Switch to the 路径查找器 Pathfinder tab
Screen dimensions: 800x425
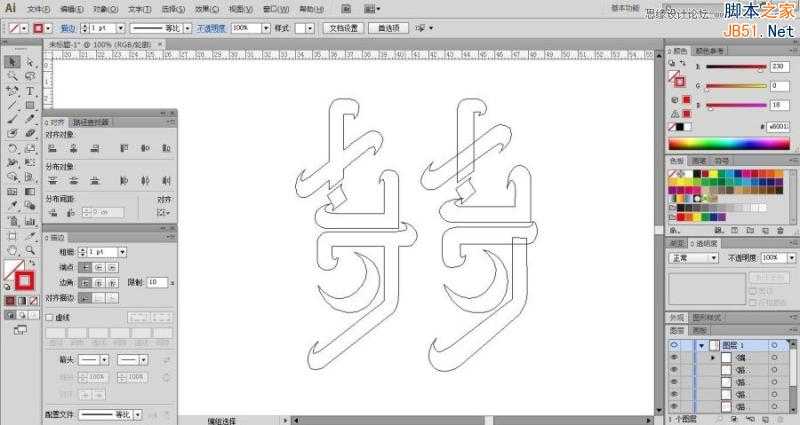90,122
